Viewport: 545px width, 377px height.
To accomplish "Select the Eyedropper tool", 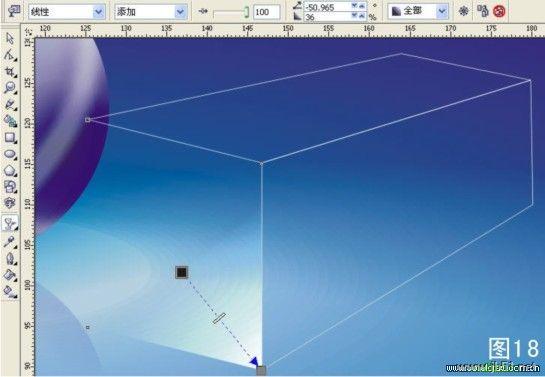I will [10, 241].
